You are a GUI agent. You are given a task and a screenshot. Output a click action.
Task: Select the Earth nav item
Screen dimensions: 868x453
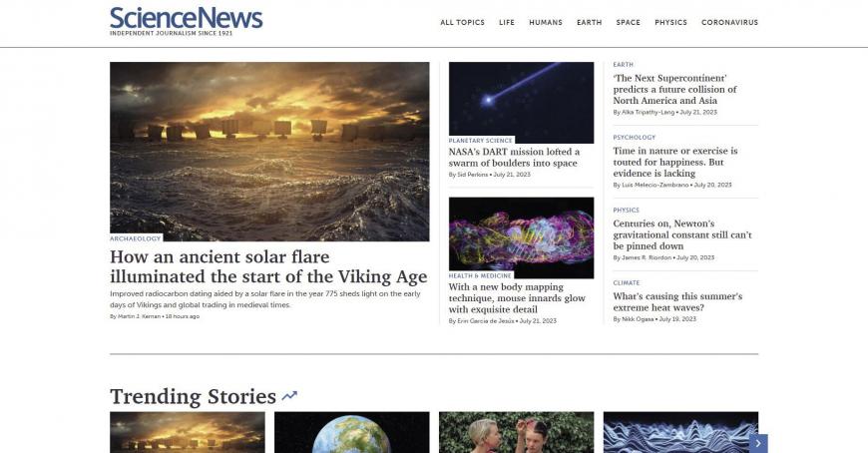point(589,23)
